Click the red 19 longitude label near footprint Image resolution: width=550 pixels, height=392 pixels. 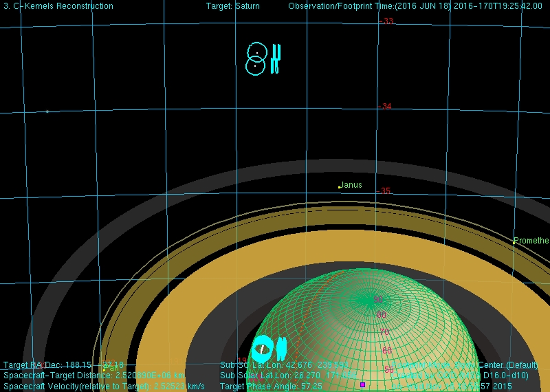tap(242, 360)
